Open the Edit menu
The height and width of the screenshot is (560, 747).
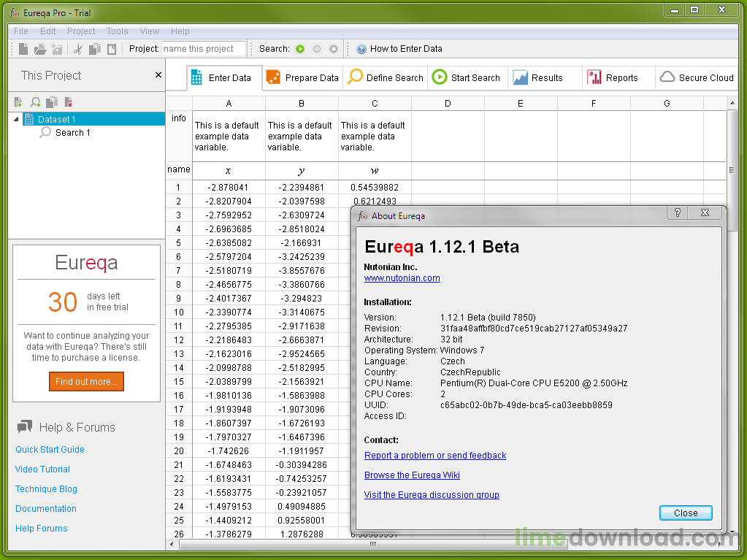(x=47, y=31)
